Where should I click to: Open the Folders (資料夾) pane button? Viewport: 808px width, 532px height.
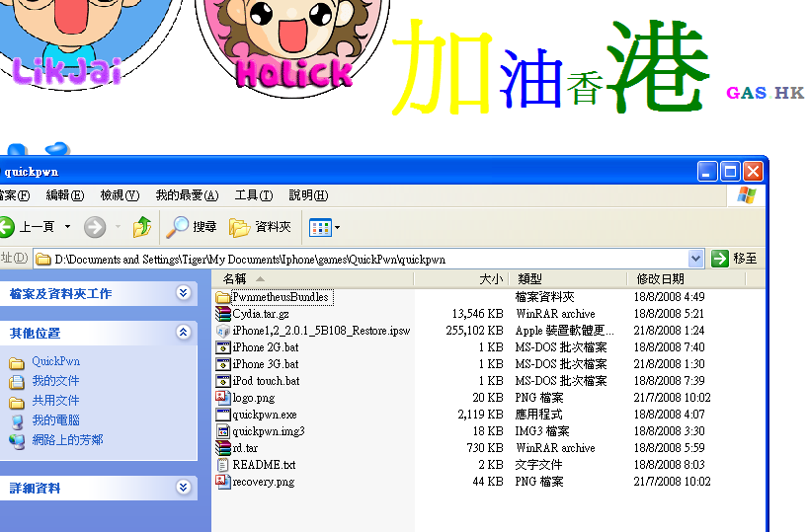[261, 227]
